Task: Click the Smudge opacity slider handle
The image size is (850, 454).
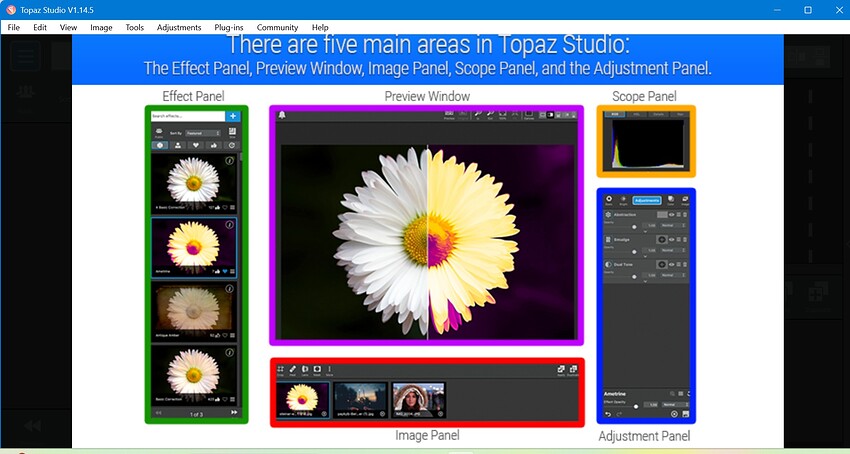Action: coord(634,252)
